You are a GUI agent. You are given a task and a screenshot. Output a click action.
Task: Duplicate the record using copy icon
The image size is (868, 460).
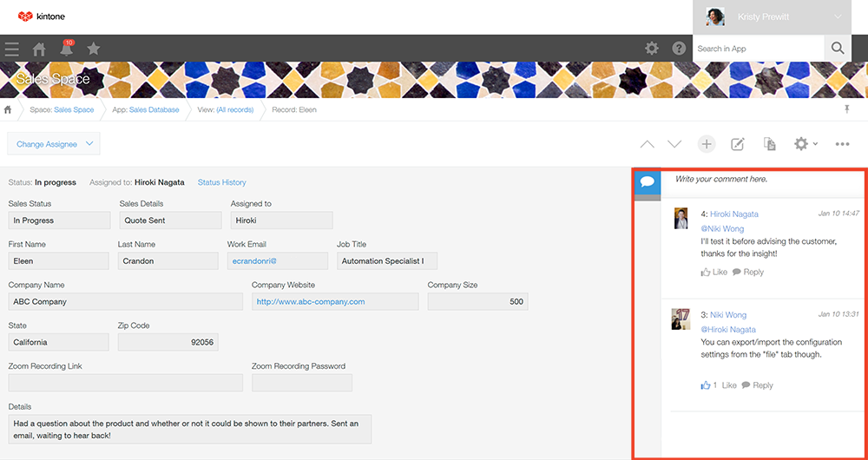click(x=769, y=144)
